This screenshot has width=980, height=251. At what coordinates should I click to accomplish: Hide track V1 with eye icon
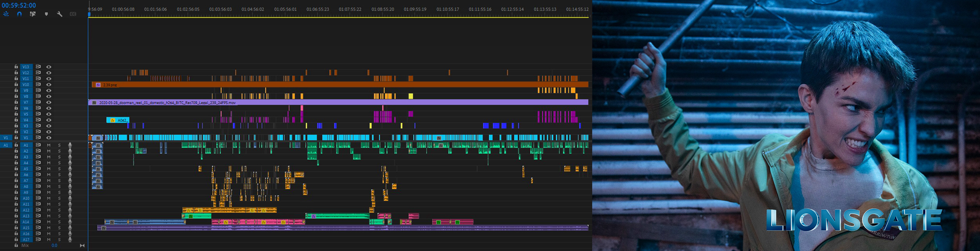49,138
